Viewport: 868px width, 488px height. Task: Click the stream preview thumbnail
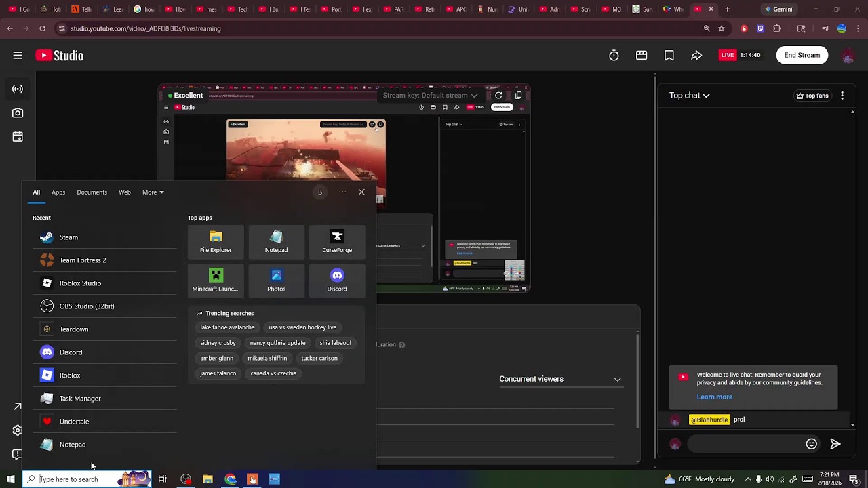click(x=344, y=188)
